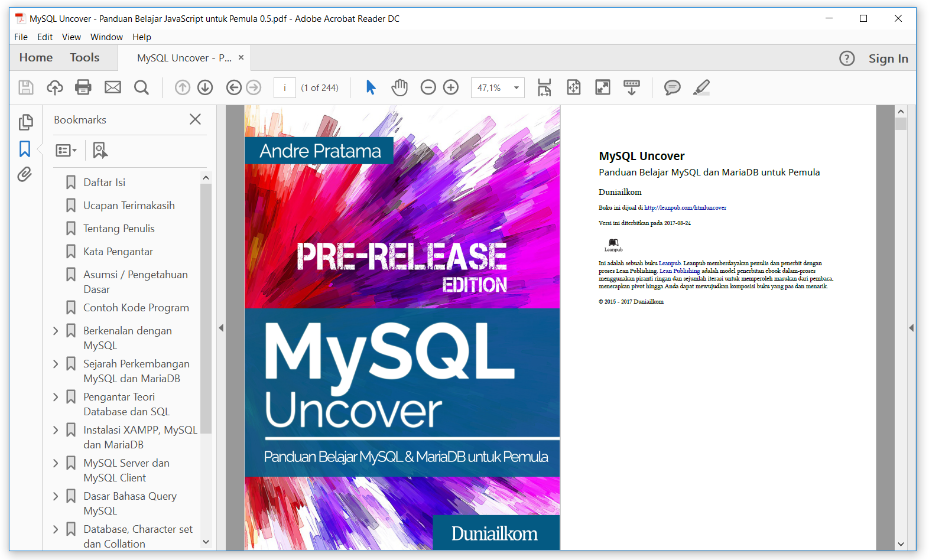Jump to Contoh Kode Program bookmark
The height and width of the screenshot is (560, 929).
(136, 308)
